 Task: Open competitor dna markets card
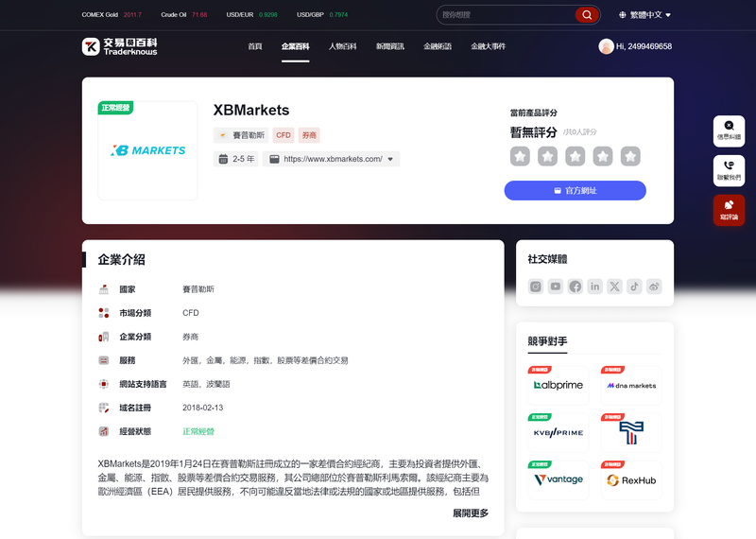(x=631, y=385)
